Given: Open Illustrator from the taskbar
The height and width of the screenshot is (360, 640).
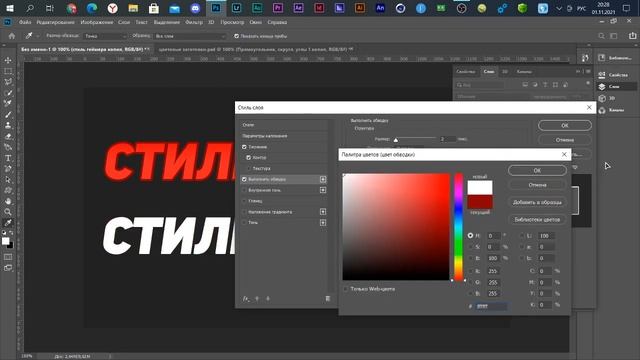Looking at the screenshot, I should (360, 8).
